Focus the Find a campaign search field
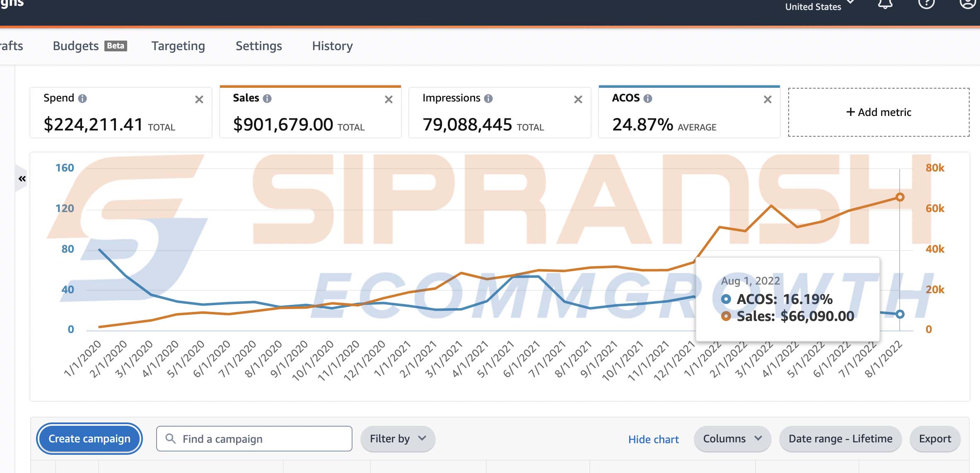The height and width of the screenshot is (473, 980). click(254, 439)
